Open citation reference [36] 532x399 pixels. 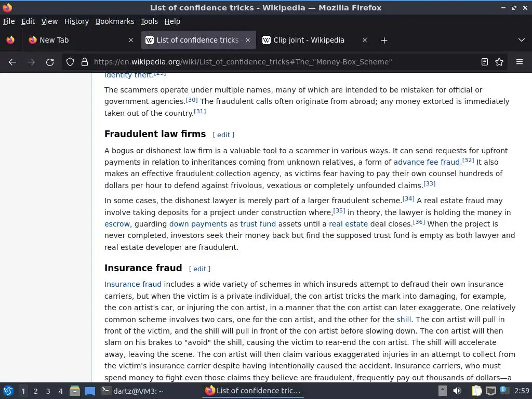(x=419, y=222)
